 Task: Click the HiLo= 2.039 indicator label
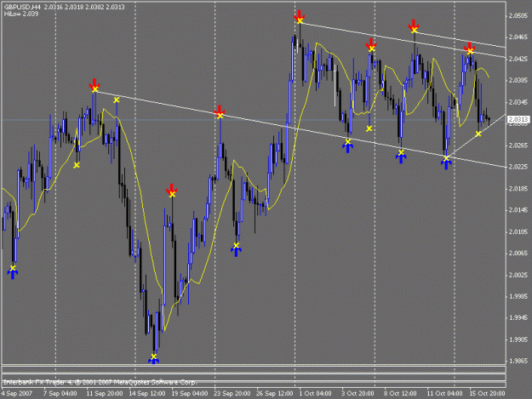pyautogui.click(x=21, y=14)
